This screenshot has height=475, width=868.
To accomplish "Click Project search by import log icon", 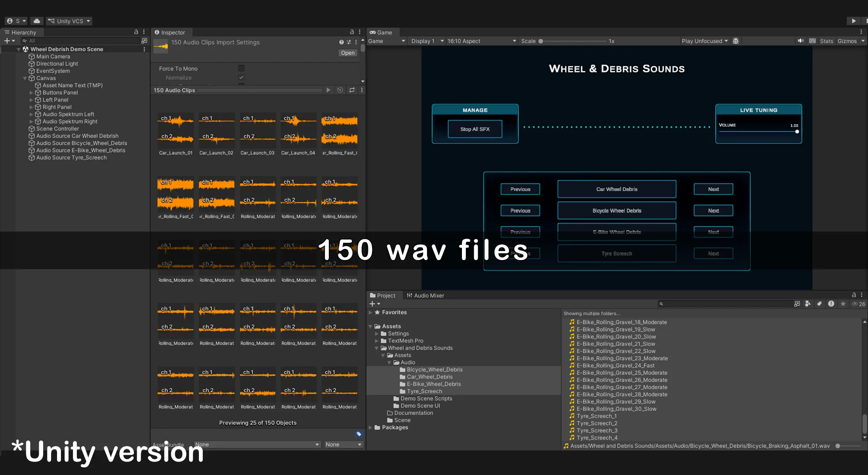I will tap(831, 304).
